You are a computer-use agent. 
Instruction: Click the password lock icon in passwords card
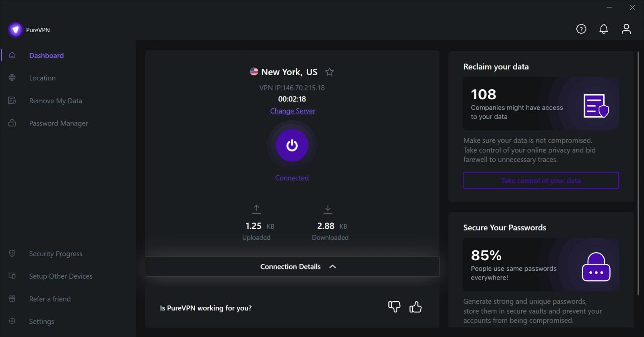point(596,267)
